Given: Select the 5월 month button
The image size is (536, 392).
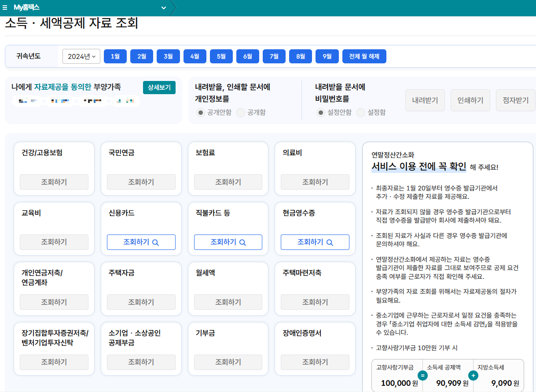Looking at the screenshot, I should click(221, 56).
